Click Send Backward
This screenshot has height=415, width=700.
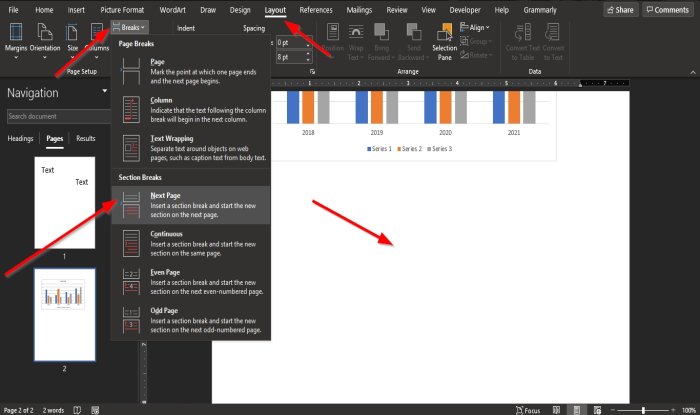point(413,42)
